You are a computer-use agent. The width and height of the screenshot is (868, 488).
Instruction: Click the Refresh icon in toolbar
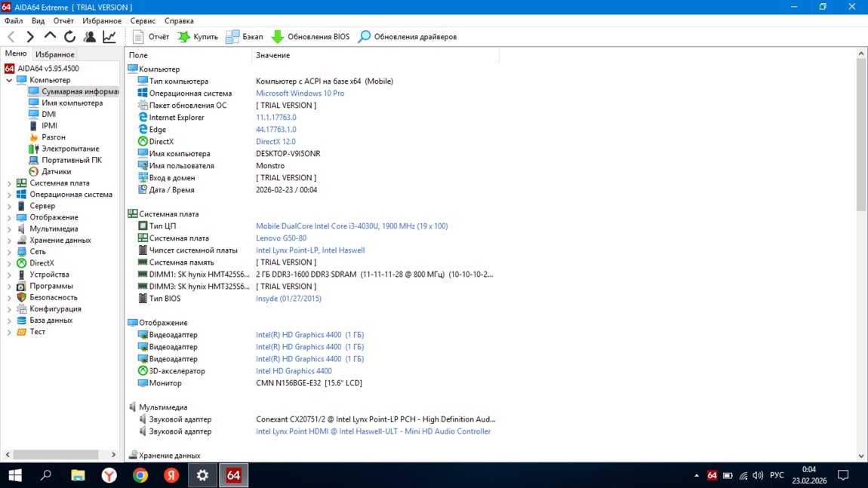pos(69,36)
